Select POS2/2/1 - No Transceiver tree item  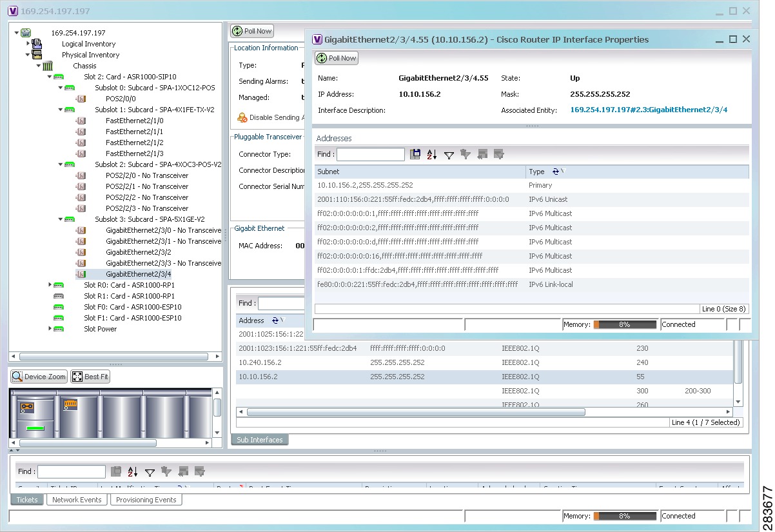coord(147,186)
